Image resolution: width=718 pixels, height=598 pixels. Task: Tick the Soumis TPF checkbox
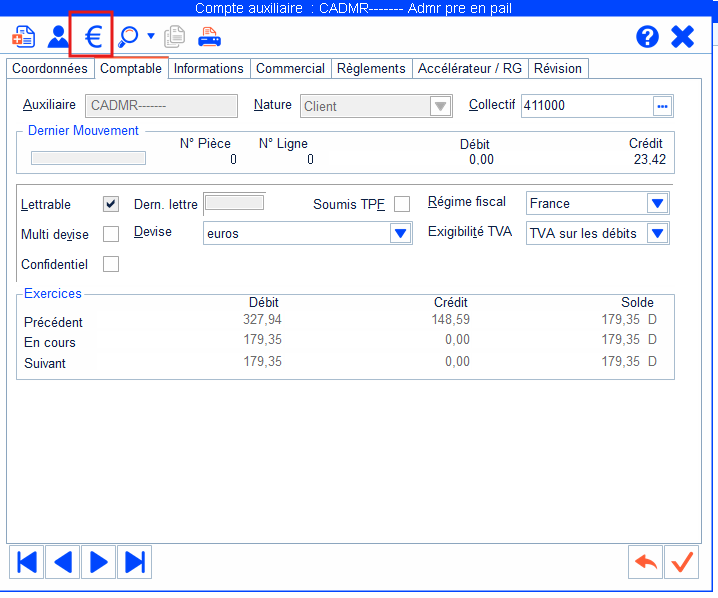402,204
